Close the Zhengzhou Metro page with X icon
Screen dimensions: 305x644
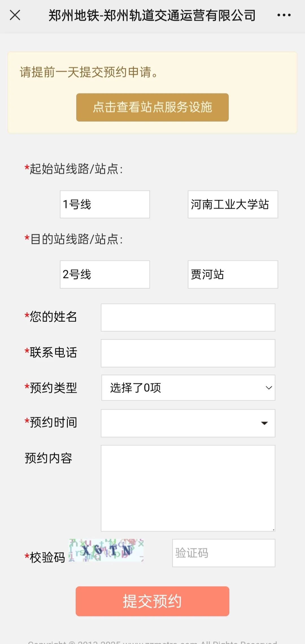[x=15, y=15]
